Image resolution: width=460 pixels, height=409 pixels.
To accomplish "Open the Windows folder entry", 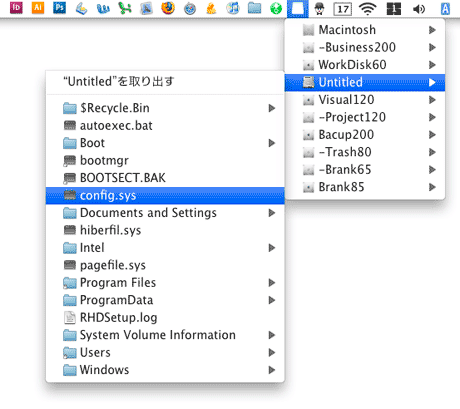I will (x=165, y=370).
